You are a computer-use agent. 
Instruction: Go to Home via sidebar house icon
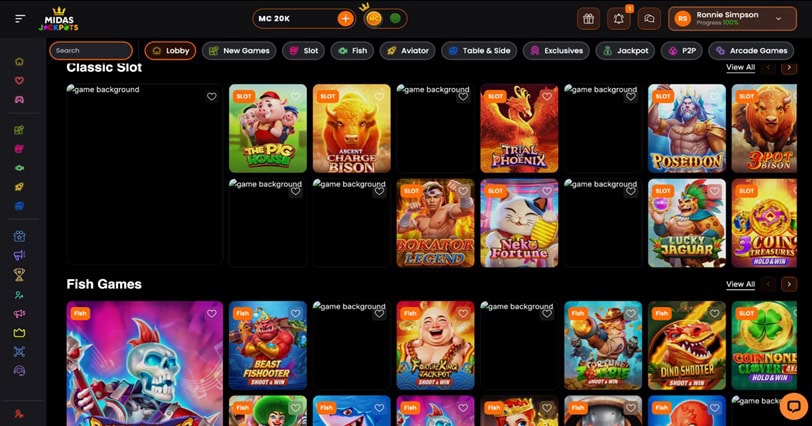19,62
